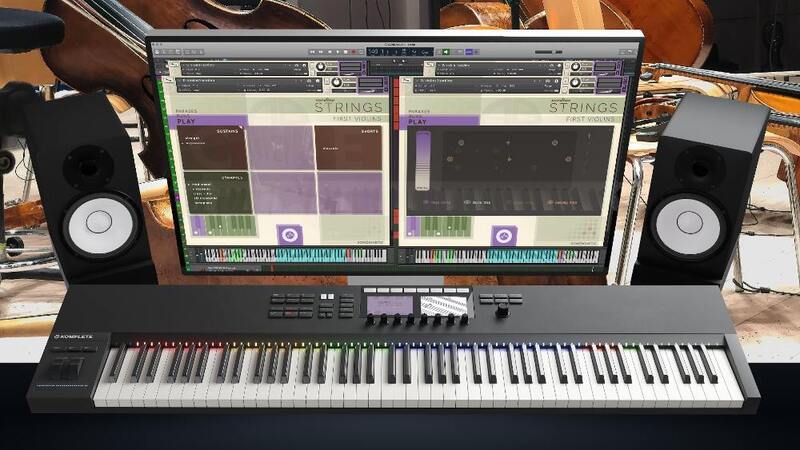Select the PLAY tab in the right Strings instrument

pos(417,122)
